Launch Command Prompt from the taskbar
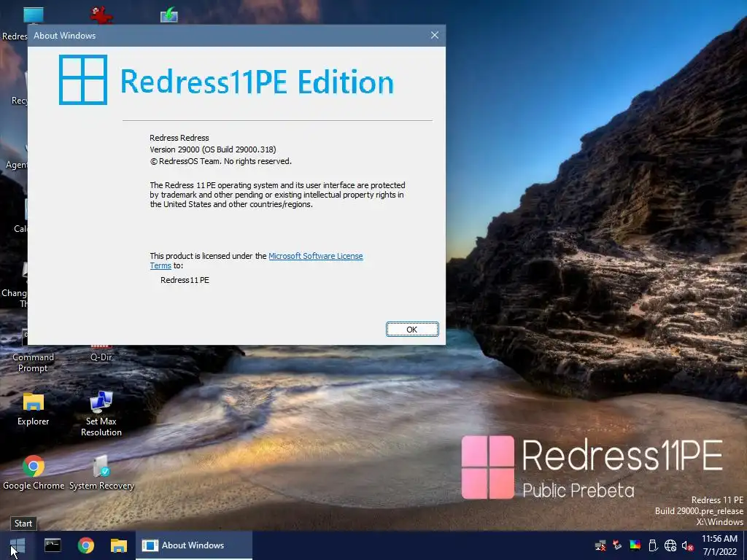 53,545
